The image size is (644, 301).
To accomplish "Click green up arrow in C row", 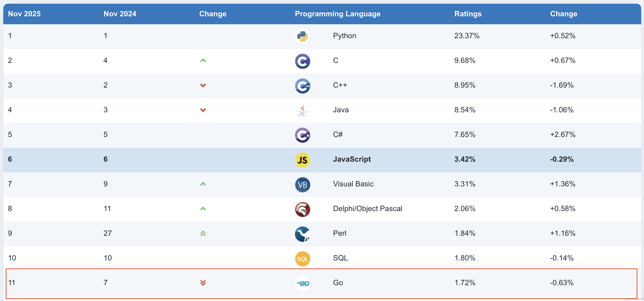I will pos(203,60).
